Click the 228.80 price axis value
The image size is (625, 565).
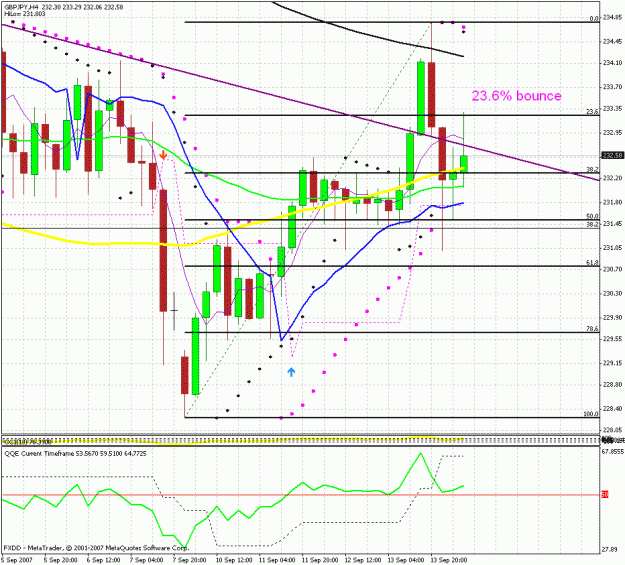tap(612, 384)
